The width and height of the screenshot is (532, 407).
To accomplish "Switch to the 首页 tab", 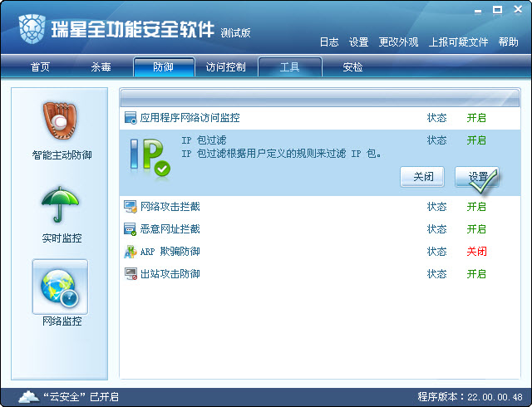I will pyautogui.click(x=40, y=66).
